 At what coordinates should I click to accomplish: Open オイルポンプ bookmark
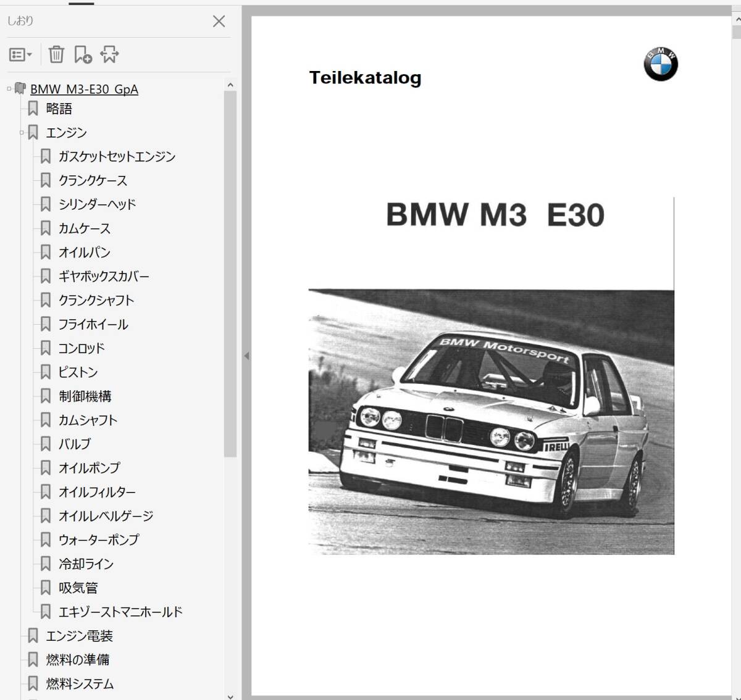coord(90,468)
